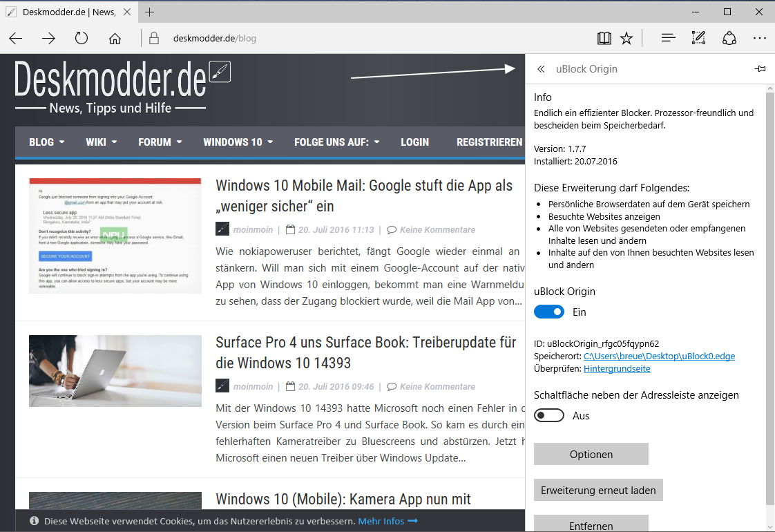Viewport: 775px width, 532px height.
Task: Open the Kamera App article headline
Action: pyautogui.click(x=343, y=499)
